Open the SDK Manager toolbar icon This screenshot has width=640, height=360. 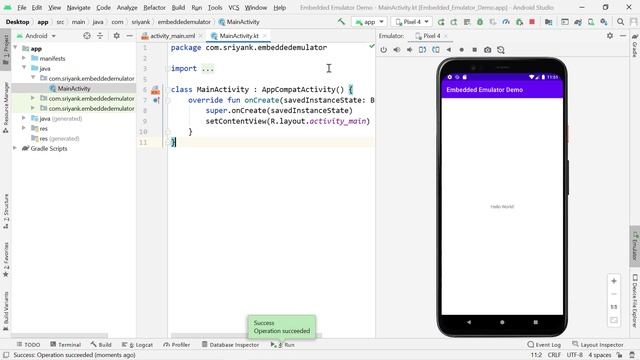click(x=604, y=22)
